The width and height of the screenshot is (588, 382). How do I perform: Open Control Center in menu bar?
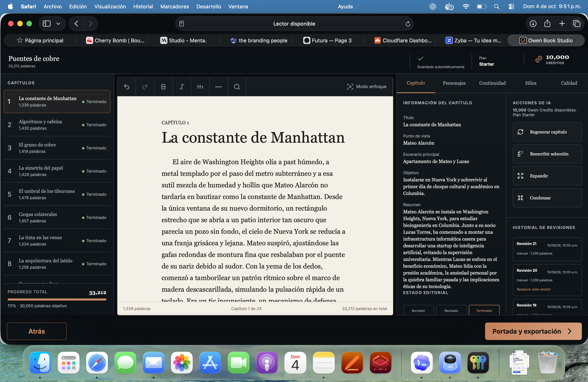tap(511, 6)
